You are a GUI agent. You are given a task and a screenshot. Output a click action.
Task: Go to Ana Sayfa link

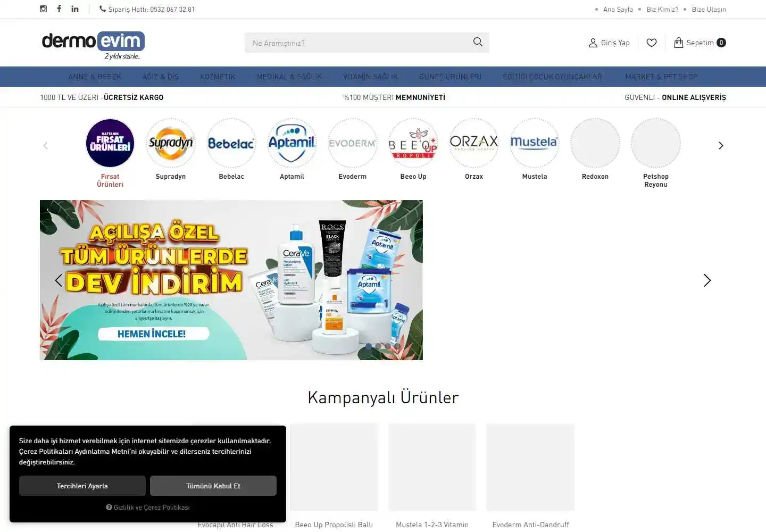[618, 10]
